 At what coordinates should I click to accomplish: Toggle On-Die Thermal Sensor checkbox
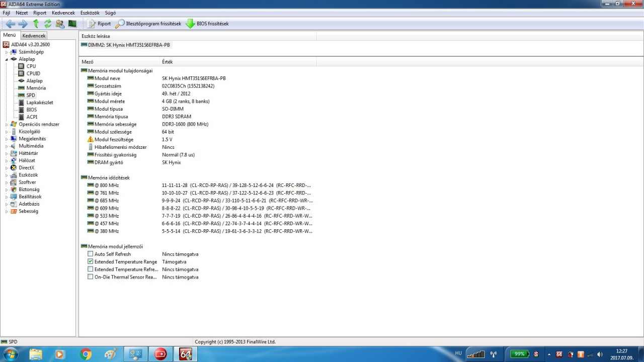click(x=91, y=277)
